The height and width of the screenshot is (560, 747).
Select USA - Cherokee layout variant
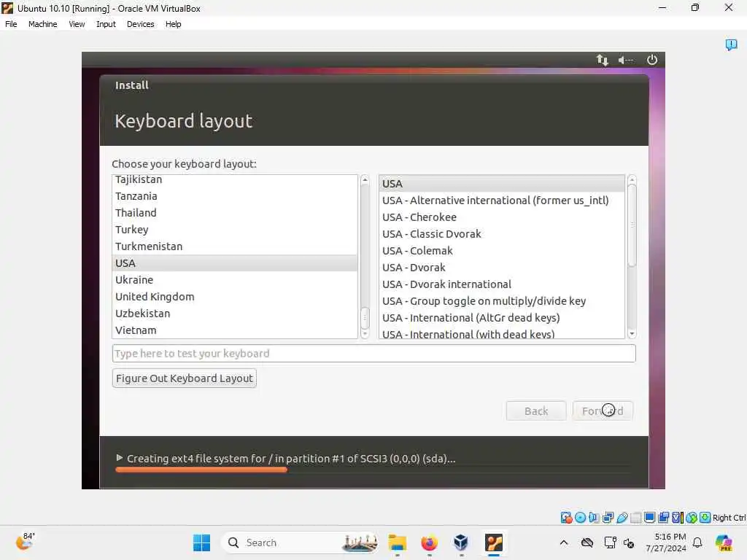(502, 217)
